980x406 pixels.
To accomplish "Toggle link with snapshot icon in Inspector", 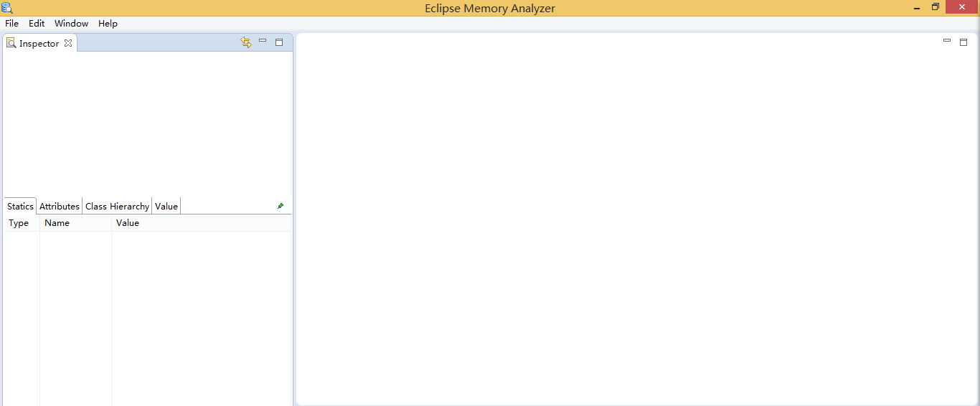I will [x=246, y=42].
